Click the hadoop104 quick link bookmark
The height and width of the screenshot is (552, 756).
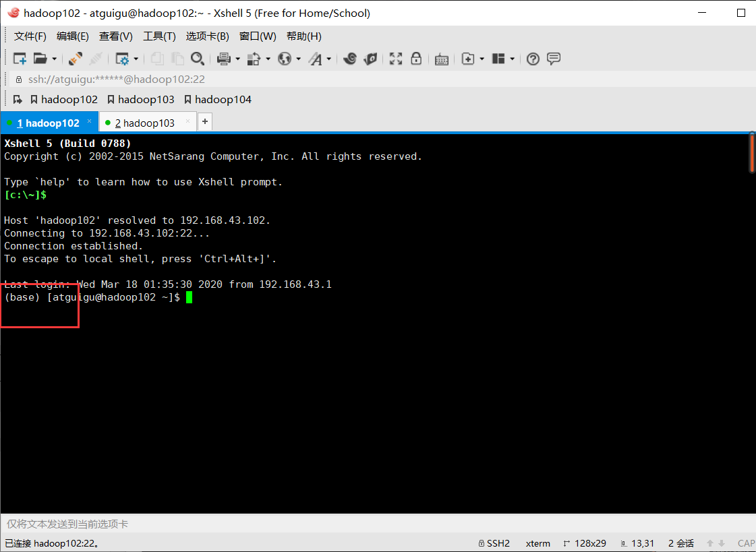[218, 99]
